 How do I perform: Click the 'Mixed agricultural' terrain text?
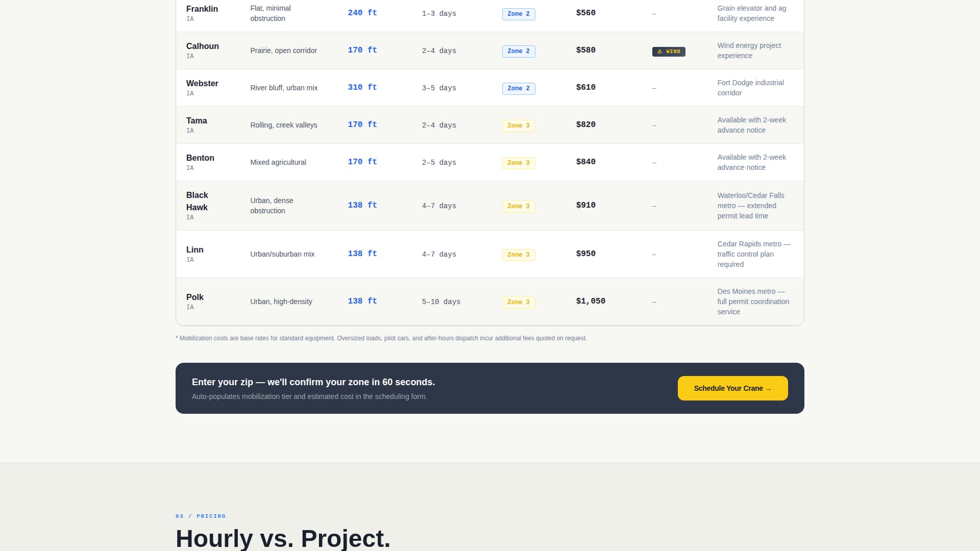278,162
